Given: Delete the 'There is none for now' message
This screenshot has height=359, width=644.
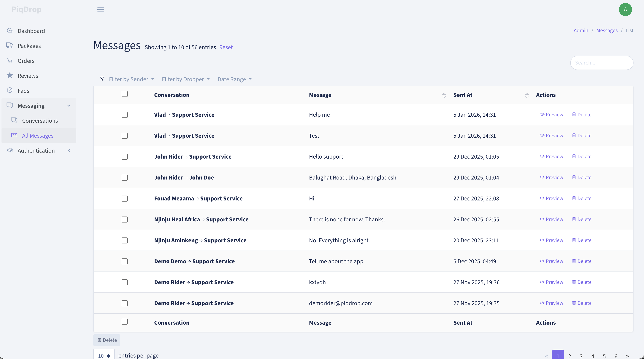Looking at the screenshot, I should click(582, 220).
